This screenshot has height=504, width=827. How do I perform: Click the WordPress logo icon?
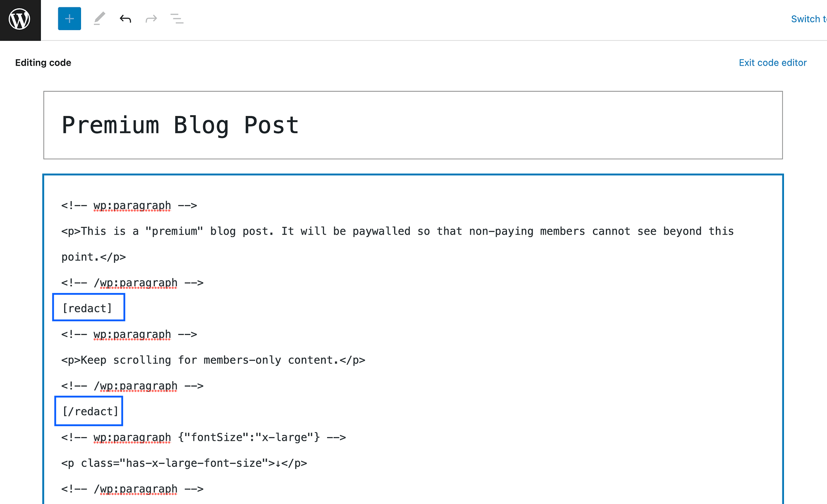coord(20,19)
